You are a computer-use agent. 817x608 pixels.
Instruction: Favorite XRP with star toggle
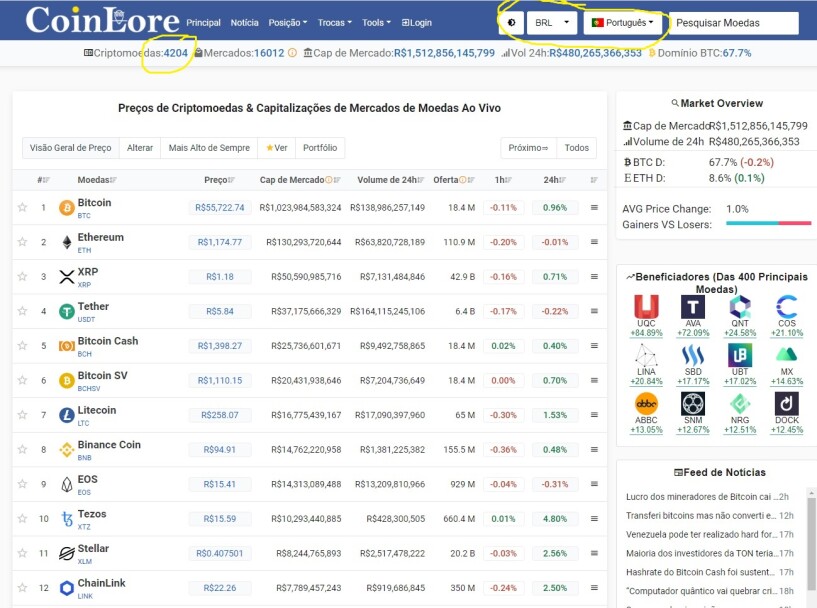pyautogui.click(x=22, y=276)
